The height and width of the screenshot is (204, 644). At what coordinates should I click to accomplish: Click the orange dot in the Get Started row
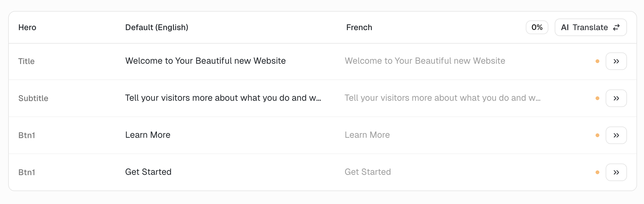coord(597,172)
